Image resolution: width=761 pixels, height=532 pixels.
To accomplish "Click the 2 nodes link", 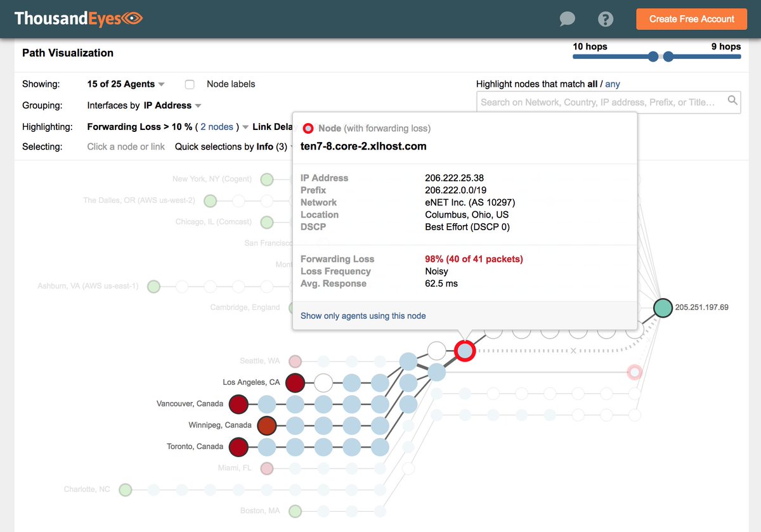I will [x=217, y=127].
